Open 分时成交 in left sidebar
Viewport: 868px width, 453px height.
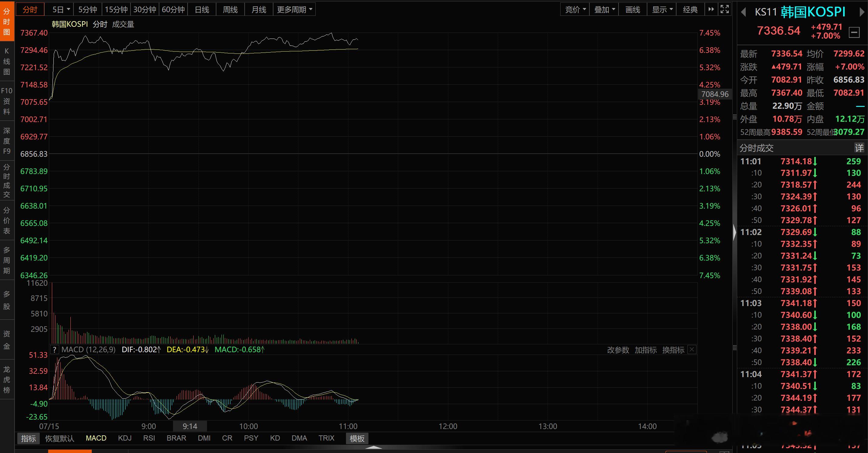click(x=7, y=181)
